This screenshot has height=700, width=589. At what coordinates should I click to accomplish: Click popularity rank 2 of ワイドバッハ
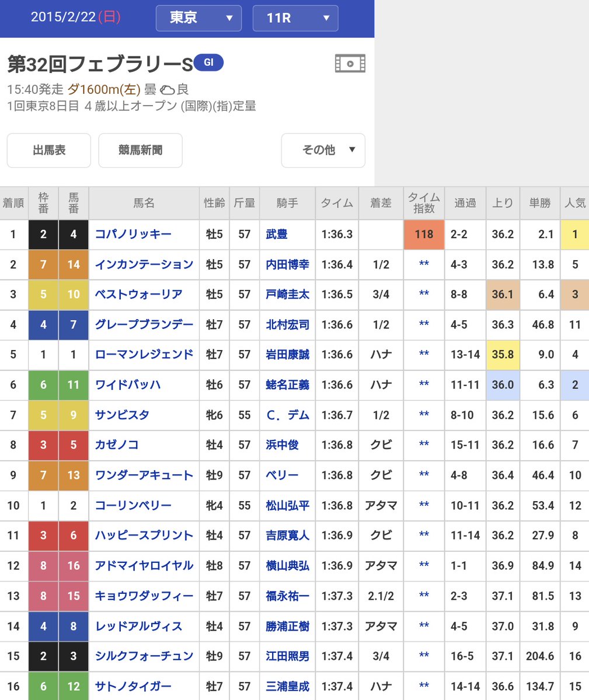tap(575, 385)
